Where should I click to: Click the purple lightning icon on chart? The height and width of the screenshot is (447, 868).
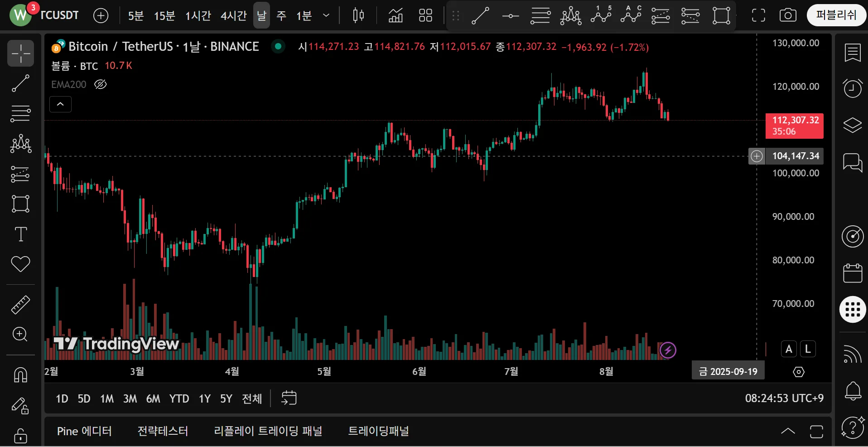(668, 350)
